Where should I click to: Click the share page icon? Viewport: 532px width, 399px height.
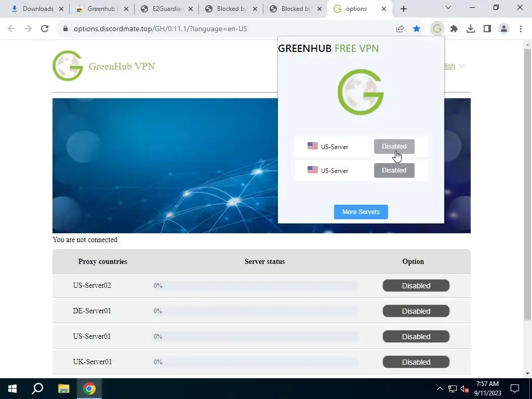coord(400,29)
